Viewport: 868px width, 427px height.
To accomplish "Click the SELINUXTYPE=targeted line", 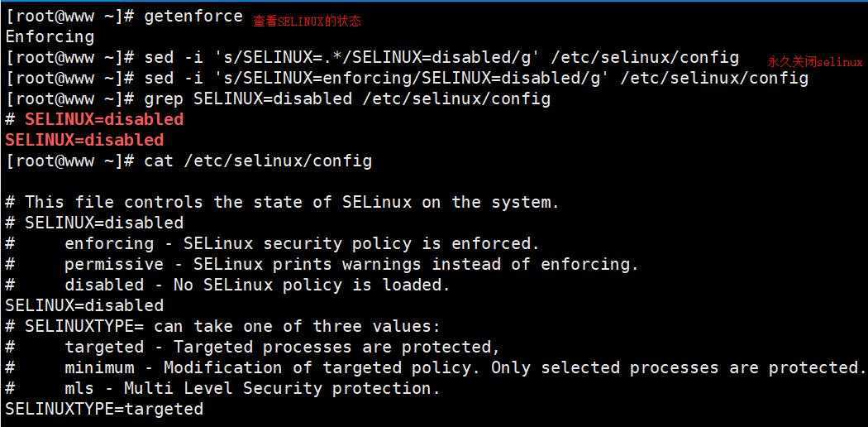I will point(104,410).
